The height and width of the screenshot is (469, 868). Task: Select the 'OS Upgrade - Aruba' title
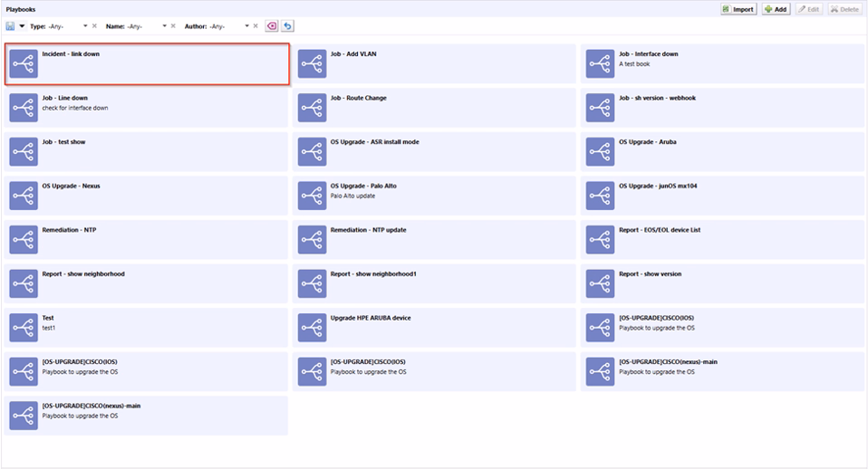pyautogui.click(x=648, y=142)
